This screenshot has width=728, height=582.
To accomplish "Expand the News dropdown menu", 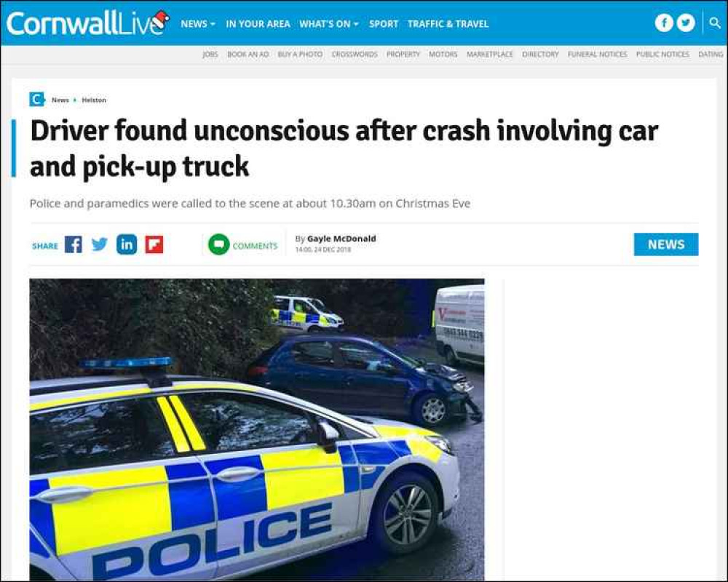I will 198,24.
